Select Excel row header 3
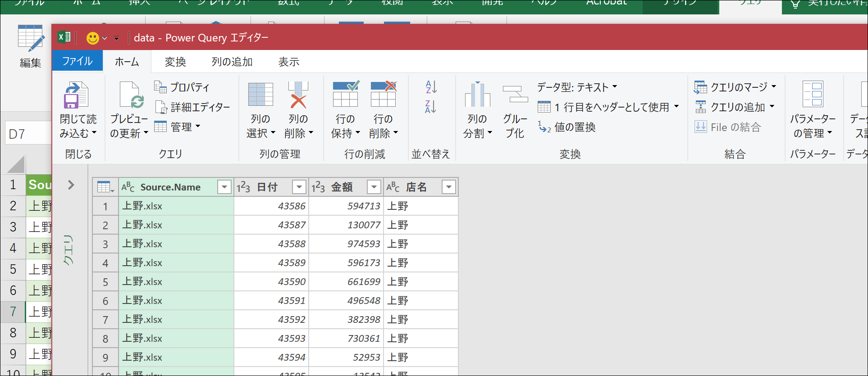The width and height of the screenshot is (868, 376). [13, 227]
